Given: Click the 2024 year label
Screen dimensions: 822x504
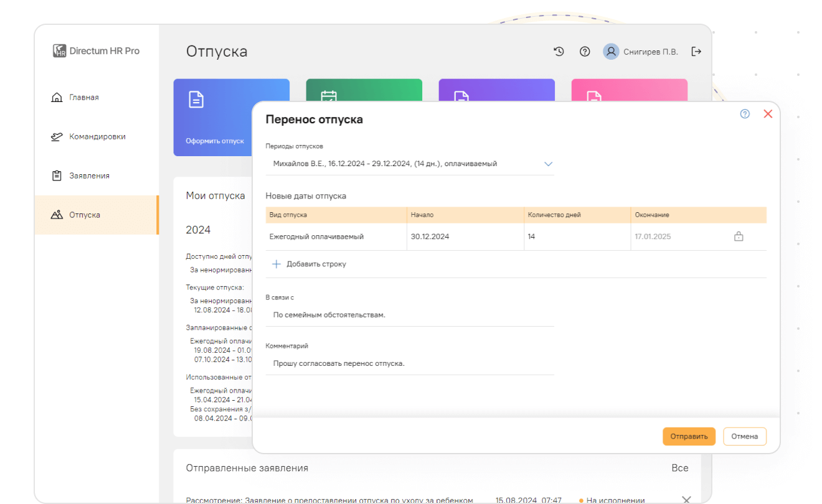Looking at the screenshot, I should 198,230.
